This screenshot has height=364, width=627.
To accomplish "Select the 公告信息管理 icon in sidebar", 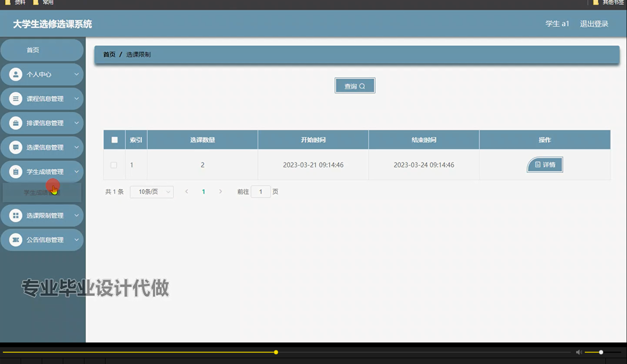I will (15, 239).
